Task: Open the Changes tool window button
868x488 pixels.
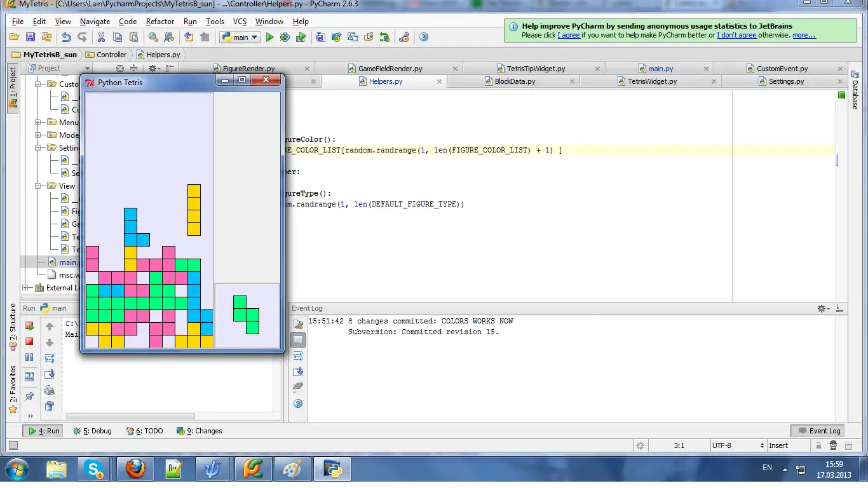Action: (199, 431)
